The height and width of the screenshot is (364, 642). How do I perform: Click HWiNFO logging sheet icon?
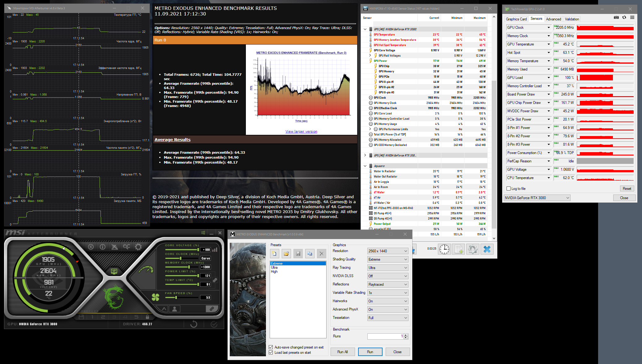pyautogui.click(x=458, y=249)
